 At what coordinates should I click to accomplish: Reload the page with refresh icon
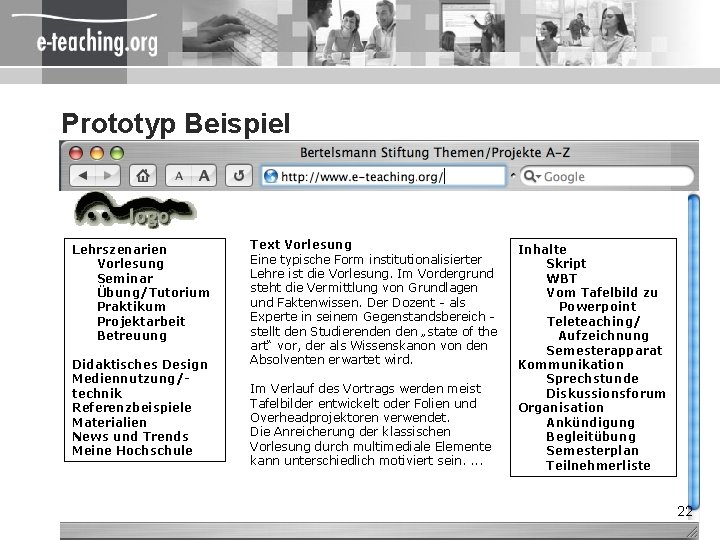[x=239, y=175]
